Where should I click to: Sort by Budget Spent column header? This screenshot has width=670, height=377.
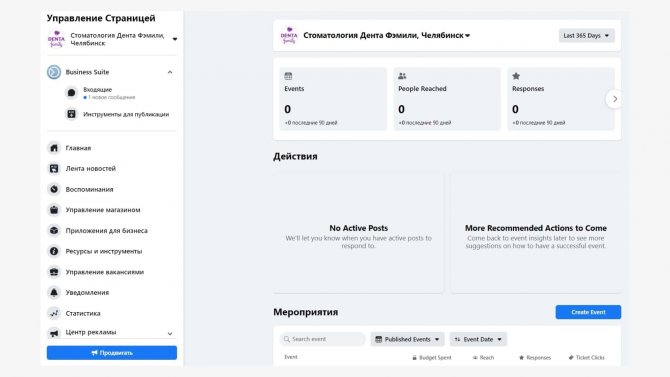pyautogui.click(x=432, y=357)
